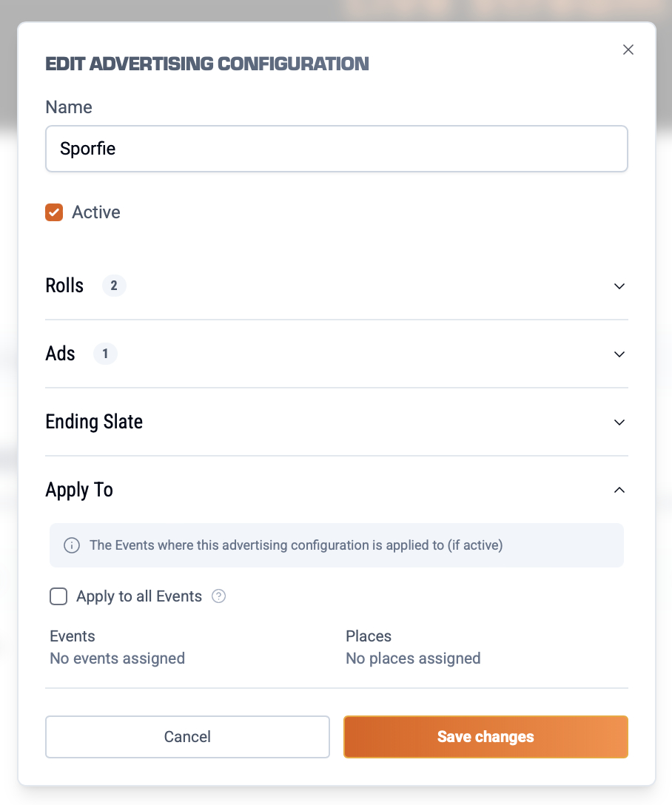Close the Edit Advertising Configuration dialog

click(x=628, y=50)
